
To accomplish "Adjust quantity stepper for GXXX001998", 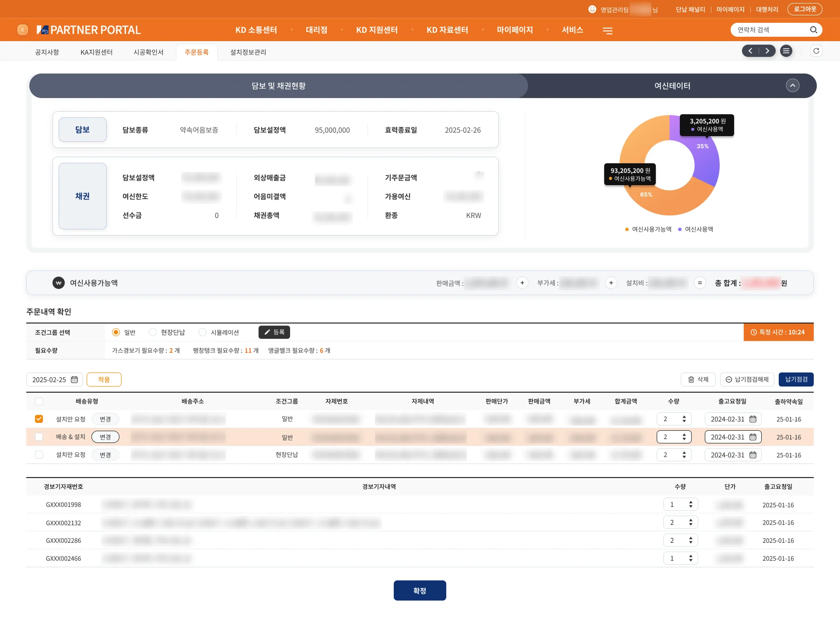I will click(690, 504).
